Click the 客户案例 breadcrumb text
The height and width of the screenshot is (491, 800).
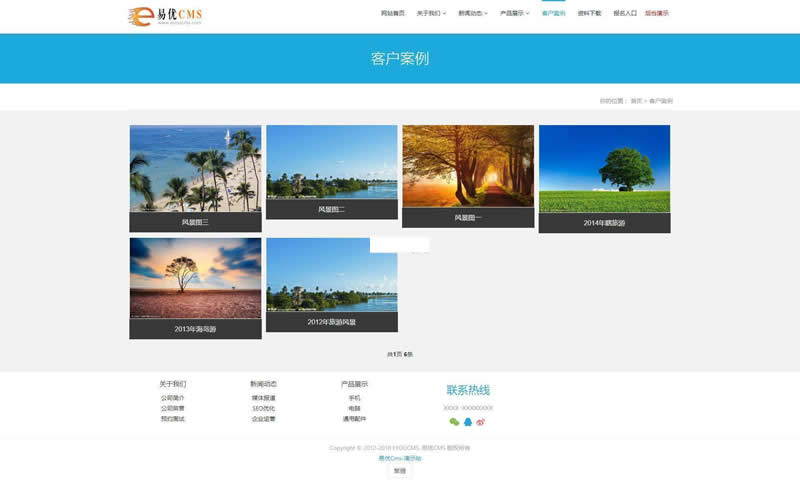tap(661, 101)
